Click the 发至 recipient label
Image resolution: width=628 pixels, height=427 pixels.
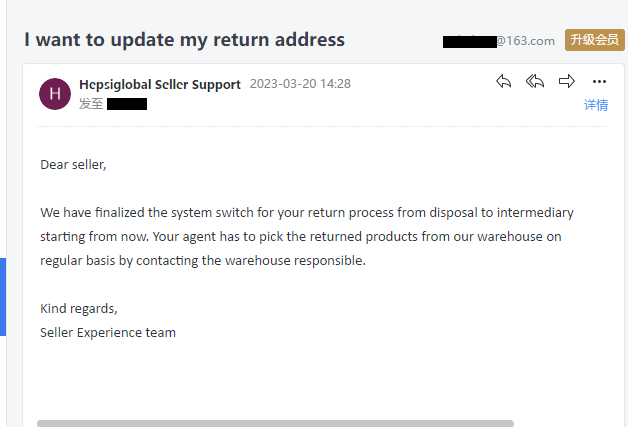[91, 104]
